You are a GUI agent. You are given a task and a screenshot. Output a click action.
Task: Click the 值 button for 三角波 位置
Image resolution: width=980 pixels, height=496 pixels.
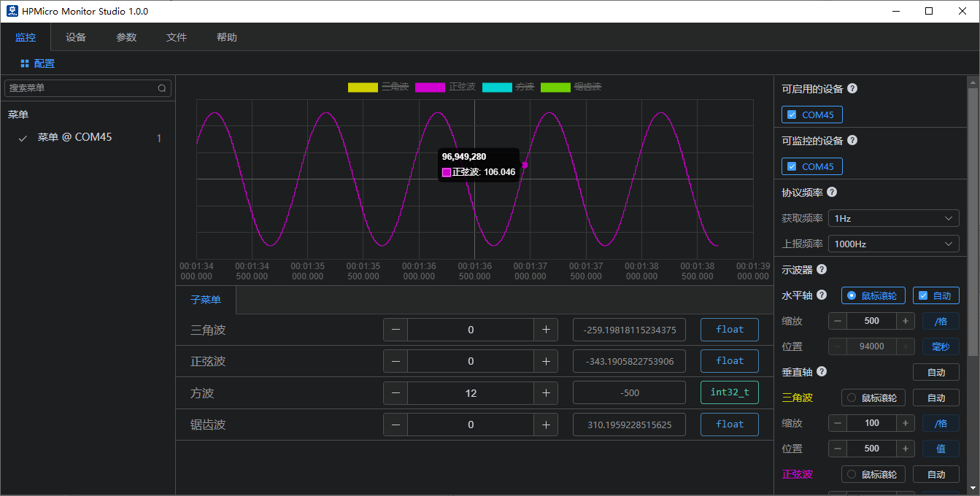coord(941,449)
